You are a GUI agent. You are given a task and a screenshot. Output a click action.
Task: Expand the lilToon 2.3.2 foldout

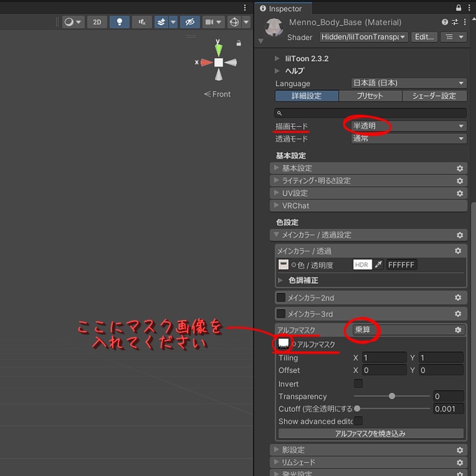tap(277, 58)
